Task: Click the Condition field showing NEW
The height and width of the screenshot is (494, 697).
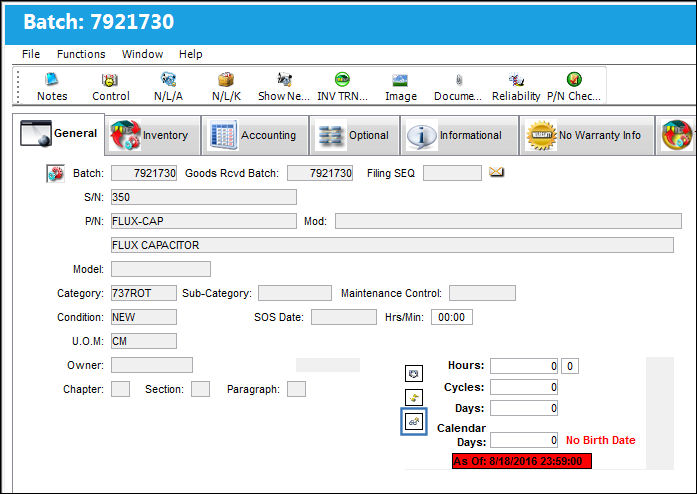Action: [x=144, y=317]
